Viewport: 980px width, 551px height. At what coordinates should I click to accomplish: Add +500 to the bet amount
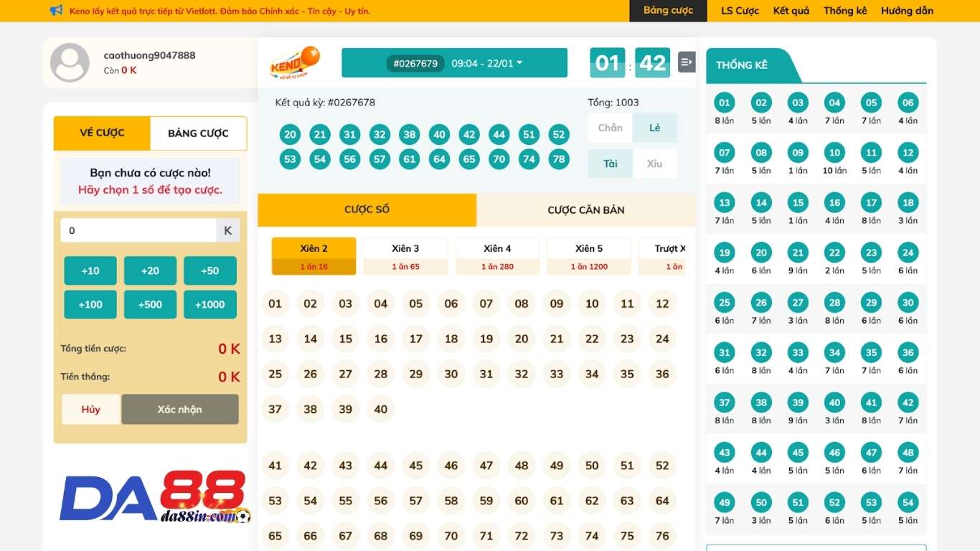(x=150, y=304)
